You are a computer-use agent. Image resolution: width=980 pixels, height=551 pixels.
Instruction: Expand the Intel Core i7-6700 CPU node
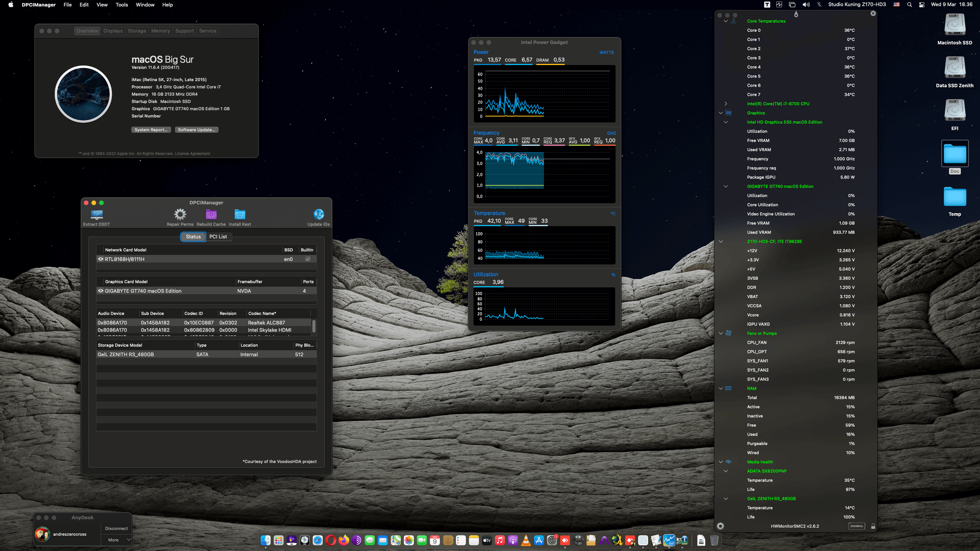(x=725, y=104)
